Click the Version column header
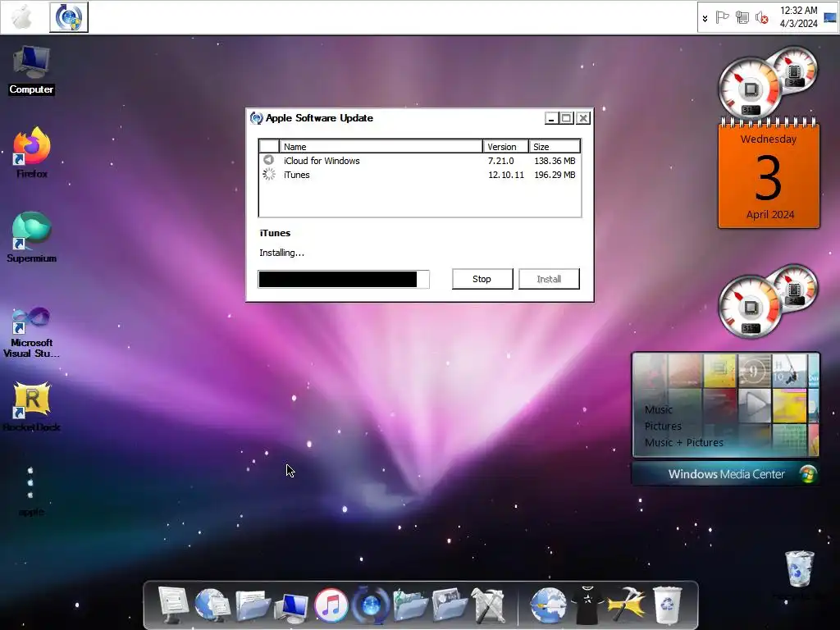Viewport: 840px width, 630px height. click(505, 146)
